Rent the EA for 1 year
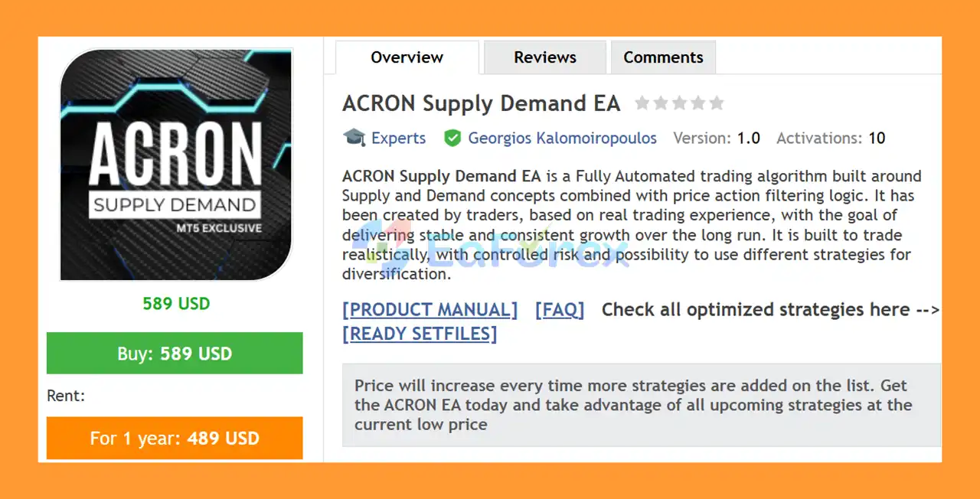Screen dimensions: 980x499 click(x=175, y=438)
